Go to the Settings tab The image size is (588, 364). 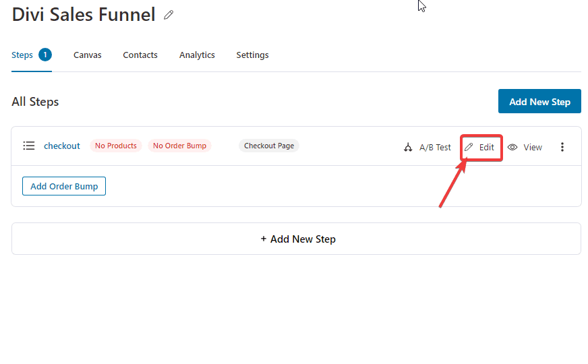(252, 55)
